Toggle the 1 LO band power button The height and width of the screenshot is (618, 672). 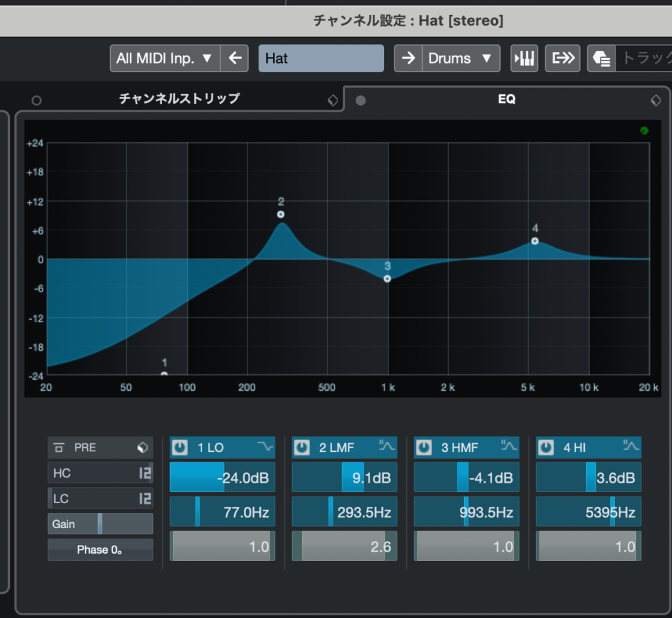180,448
